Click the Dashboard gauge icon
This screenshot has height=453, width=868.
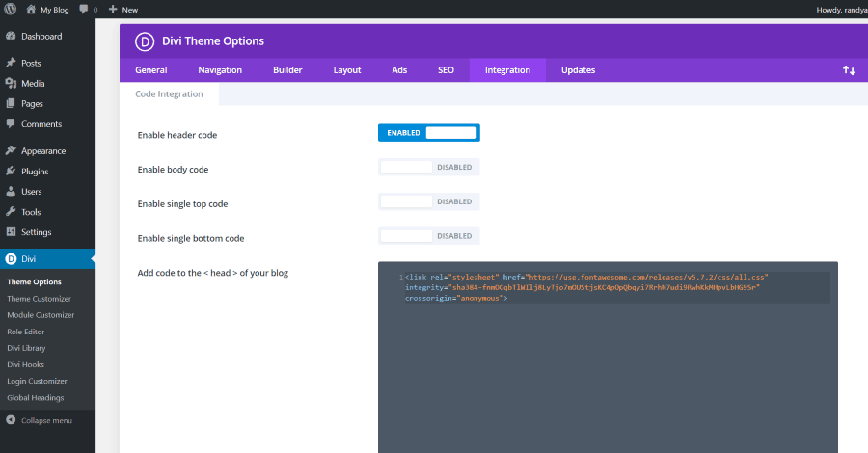[x=11, y=36]
